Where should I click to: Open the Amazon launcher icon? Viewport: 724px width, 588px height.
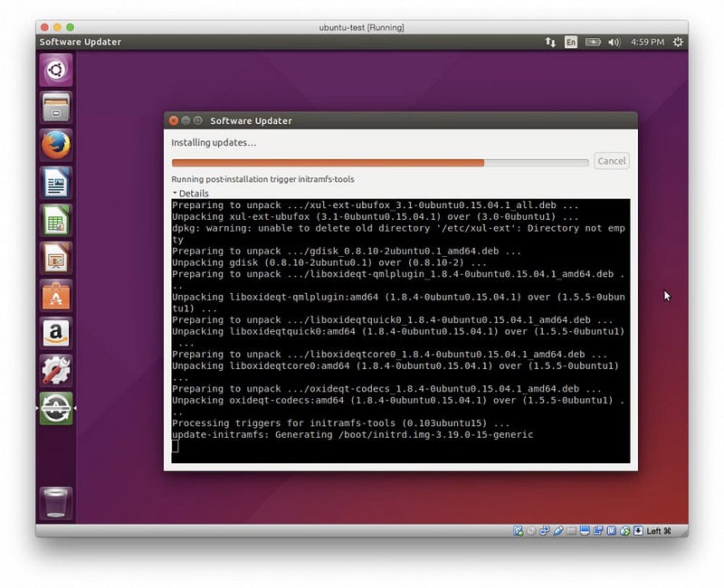[x=56, y=333]
